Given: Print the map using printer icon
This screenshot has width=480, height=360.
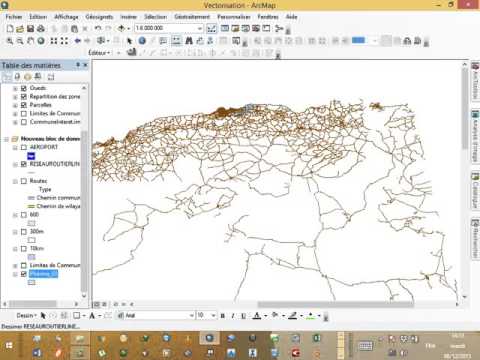Looking at the screenshot, I should 41,29.
